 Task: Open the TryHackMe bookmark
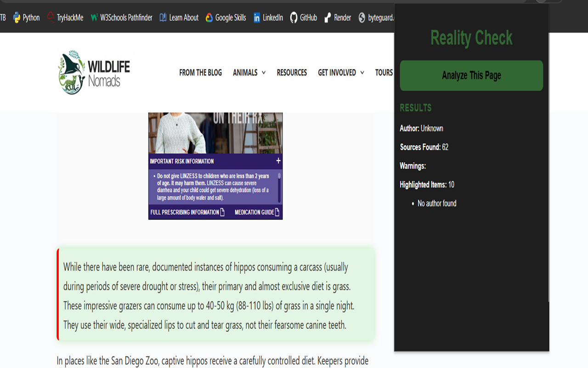(65, 17)
